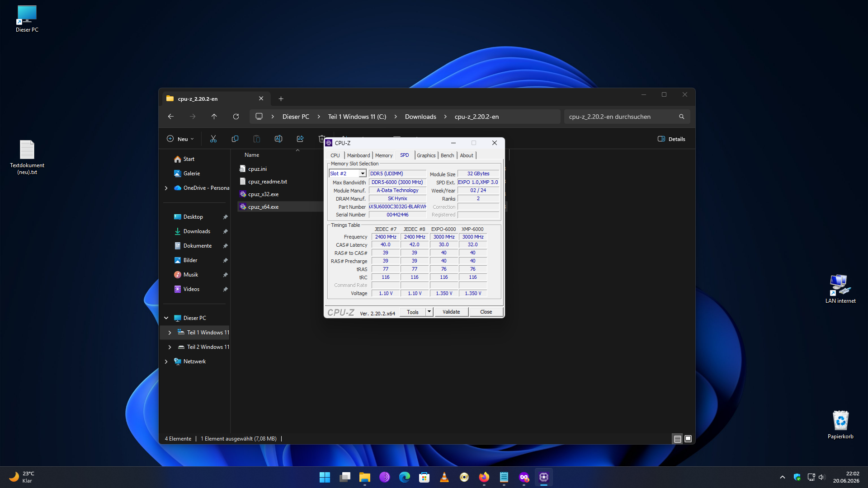Refresh the current Explorer folder
The width and height of the screenshot is (868, 488).
pos(236,117)
